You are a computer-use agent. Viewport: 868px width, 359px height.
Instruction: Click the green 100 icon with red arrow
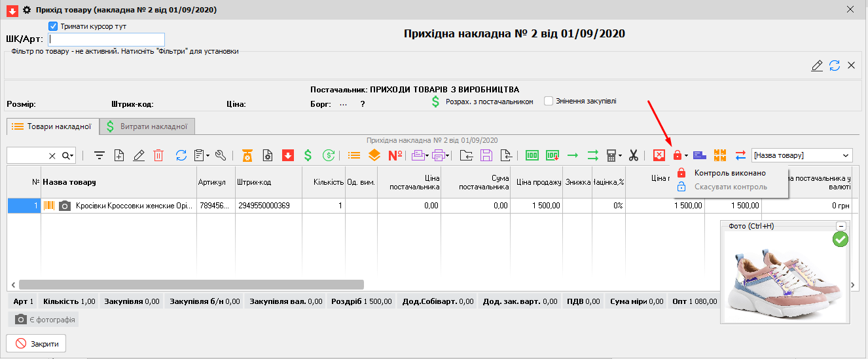point(552,155)
